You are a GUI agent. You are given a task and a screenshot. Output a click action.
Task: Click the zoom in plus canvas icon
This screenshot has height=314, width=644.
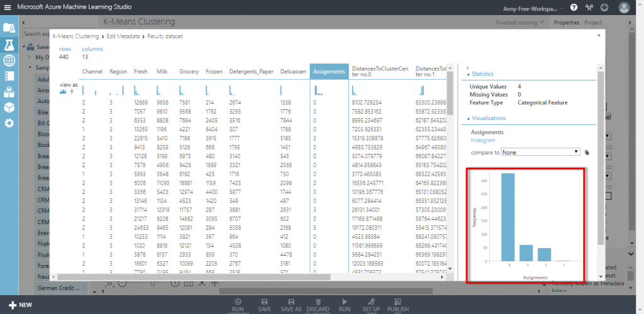point(175,283)
